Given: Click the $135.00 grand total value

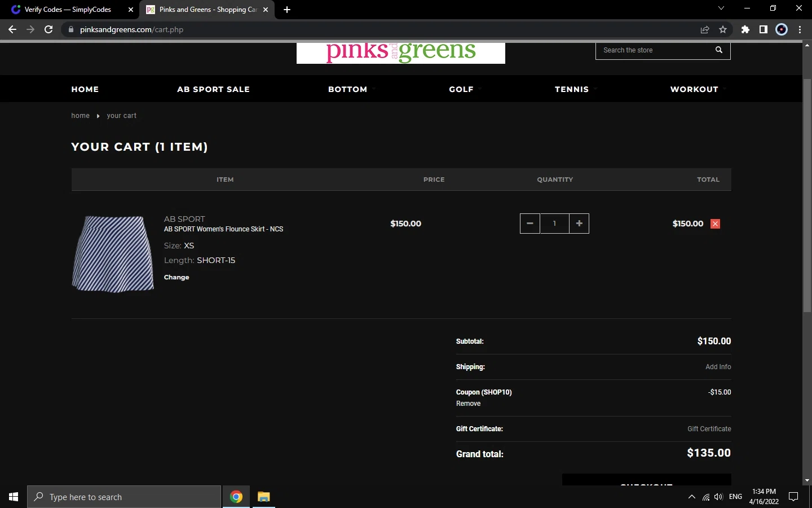Looking at the screenshot, I should tap(709, 453).
